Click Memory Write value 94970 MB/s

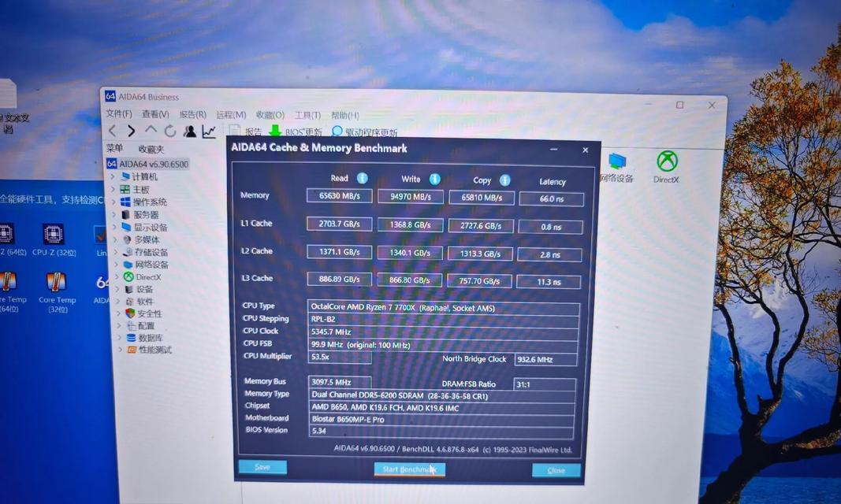(x=411, y=197)
